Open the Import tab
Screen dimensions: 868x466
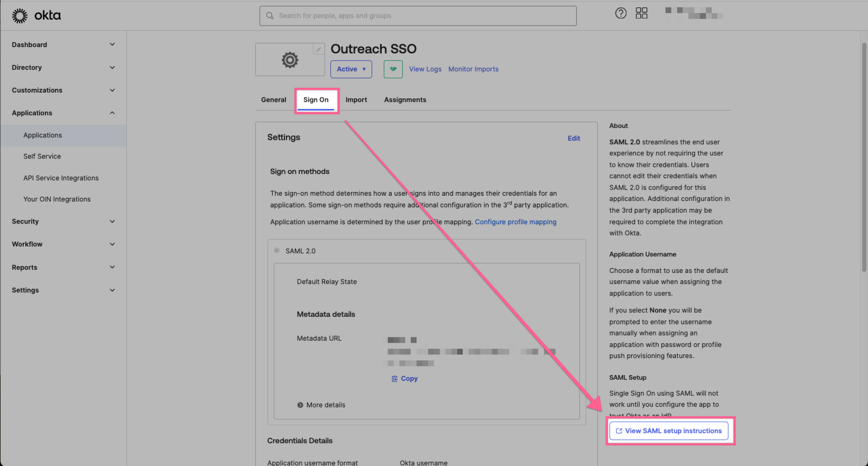click(356, 100)
